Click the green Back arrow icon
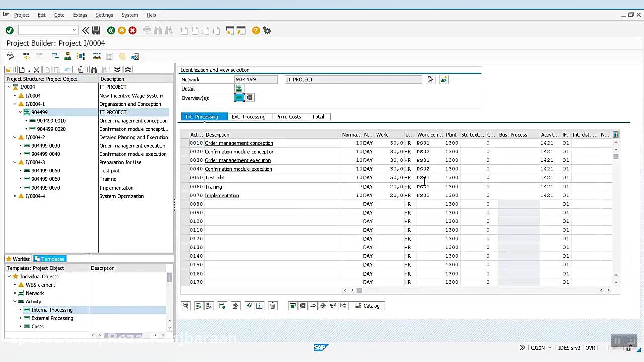The image size is (644, 362). (x=111, y=31)
